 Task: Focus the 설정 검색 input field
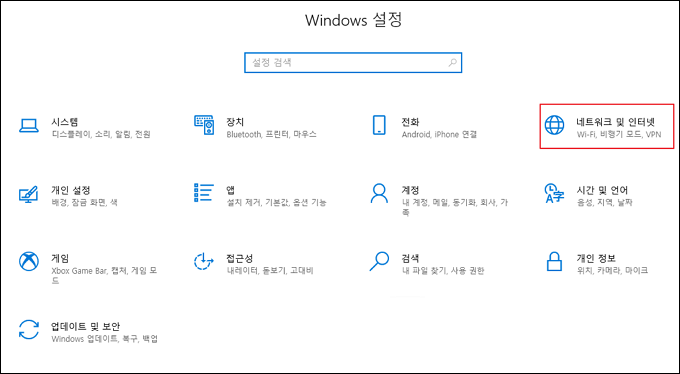(353, 62)
